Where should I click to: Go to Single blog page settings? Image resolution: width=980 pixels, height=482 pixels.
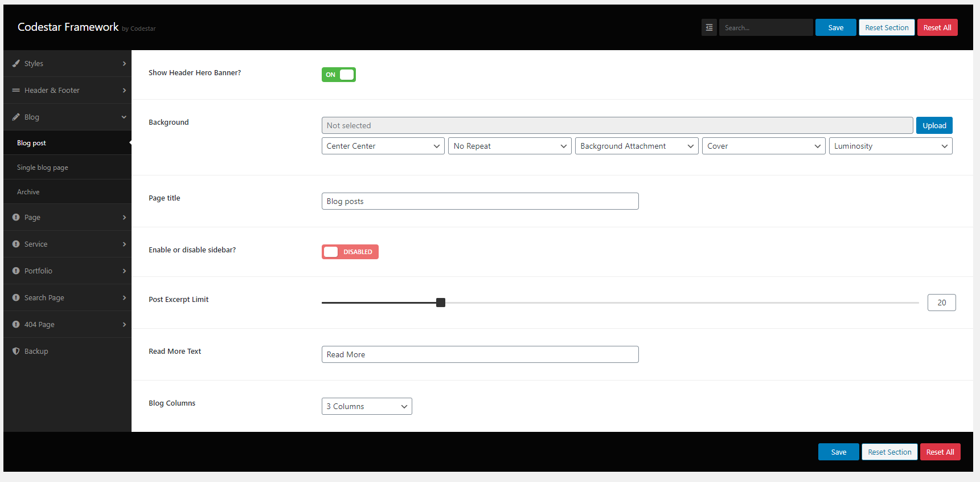tap(43, 168)
